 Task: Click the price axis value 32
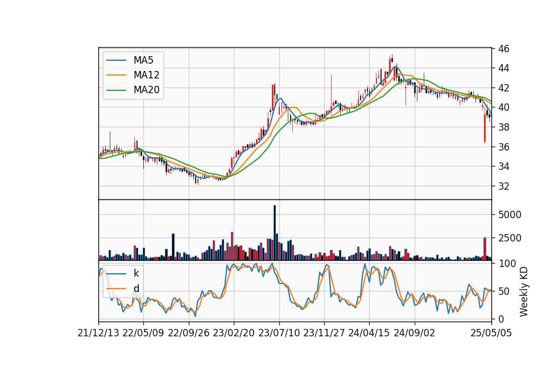coord(503,186)
